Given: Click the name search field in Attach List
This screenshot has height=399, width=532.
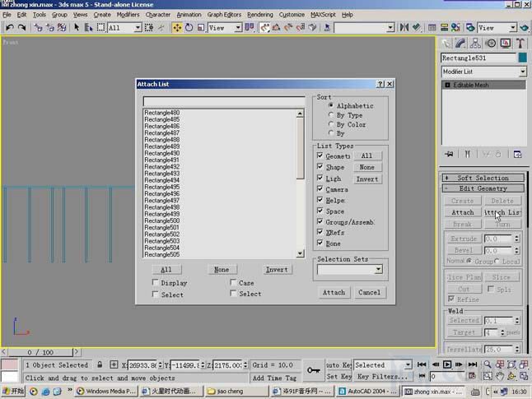Looking at the screenshot, I should coord(224,101).
